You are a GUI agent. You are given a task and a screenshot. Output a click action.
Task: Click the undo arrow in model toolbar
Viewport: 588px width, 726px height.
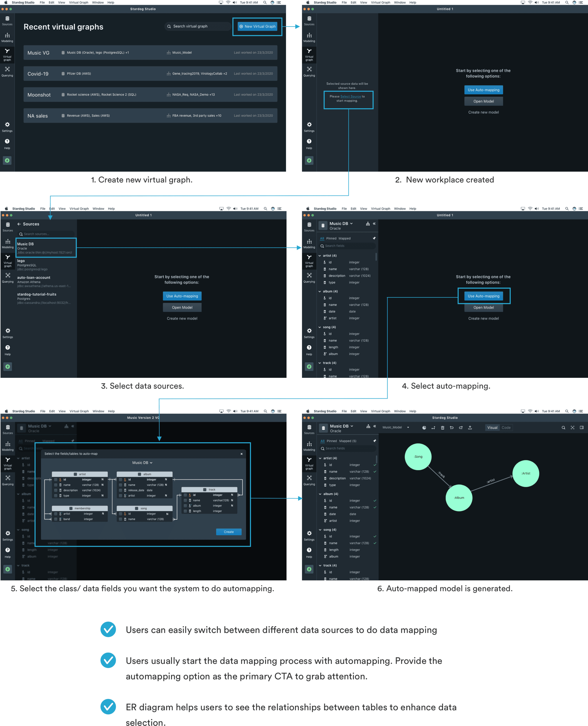[451, 428]
